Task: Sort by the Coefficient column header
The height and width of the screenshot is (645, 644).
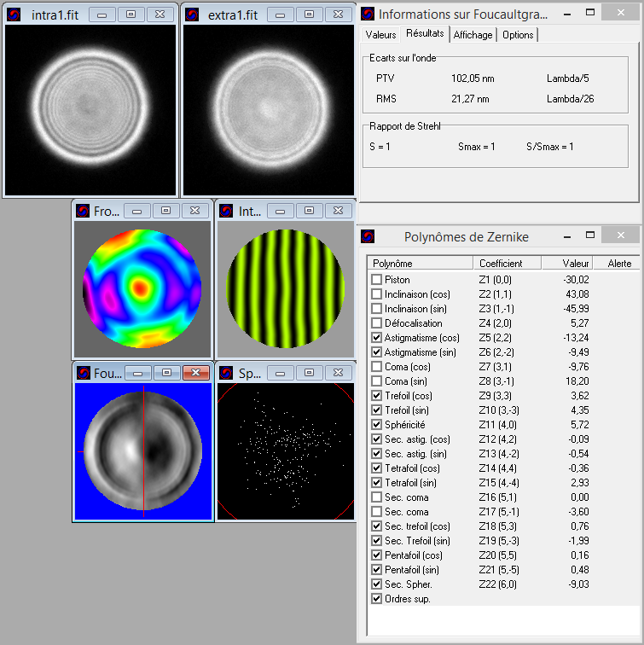Action: pos(507,264)
